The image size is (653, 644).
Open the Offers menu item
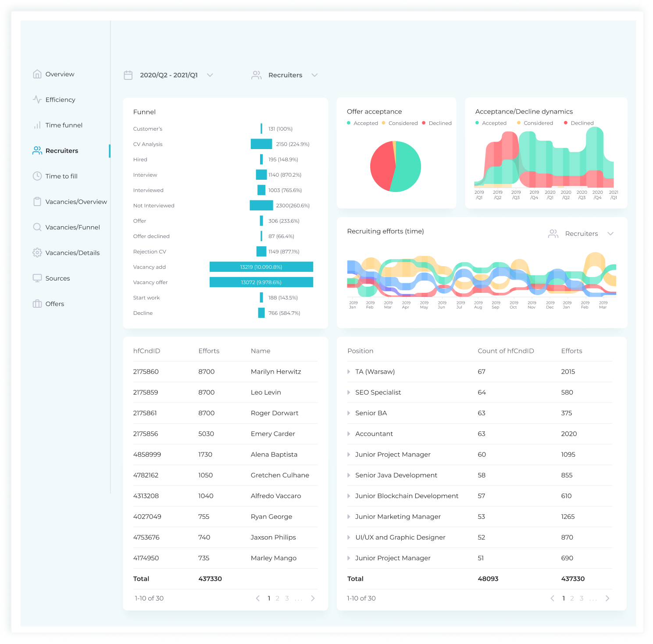(55, 304)
